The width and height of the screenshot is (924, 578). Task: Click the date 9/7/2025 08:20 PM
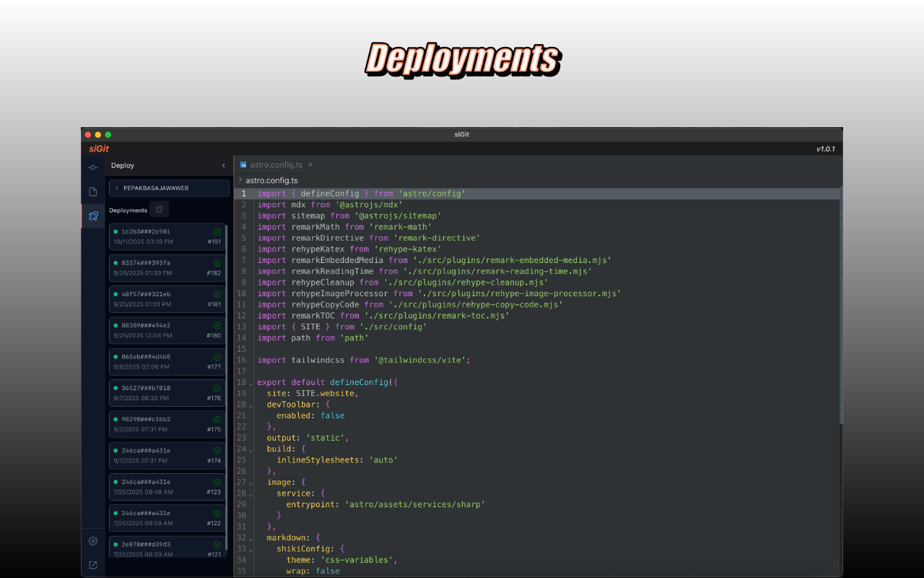(141, 398)
